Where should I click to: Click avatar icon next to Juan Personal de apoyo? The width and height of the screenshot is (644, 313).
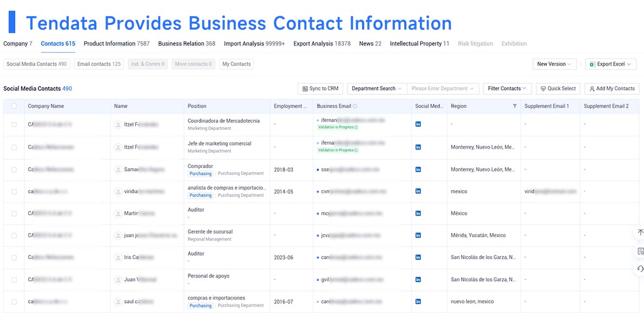(x=119, y=279)
